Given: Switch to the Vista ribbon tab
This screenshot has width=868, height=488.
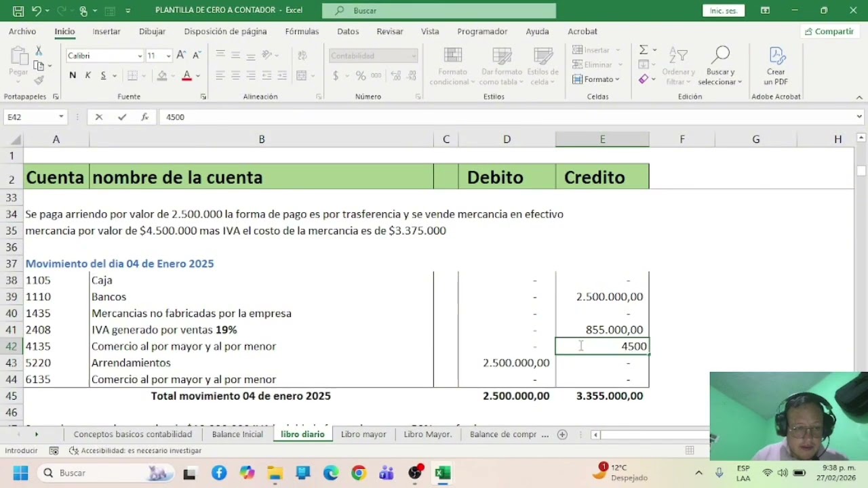Looking at the screenshot, I should 430,31.
